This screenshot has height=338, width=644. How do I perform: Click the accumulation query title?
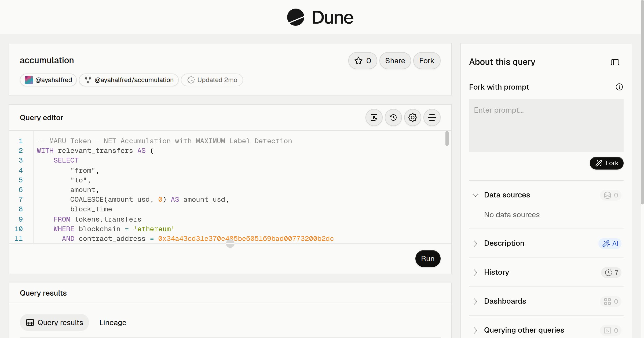47,60
